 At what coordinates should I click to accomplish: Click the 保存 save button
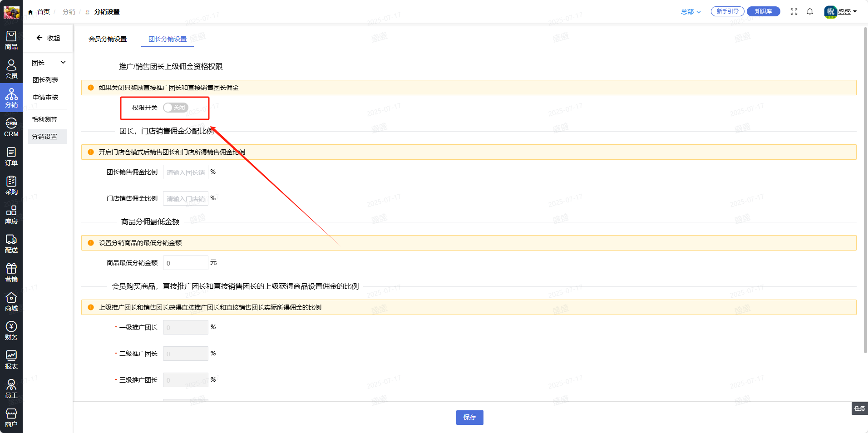[x=469, y=417]
